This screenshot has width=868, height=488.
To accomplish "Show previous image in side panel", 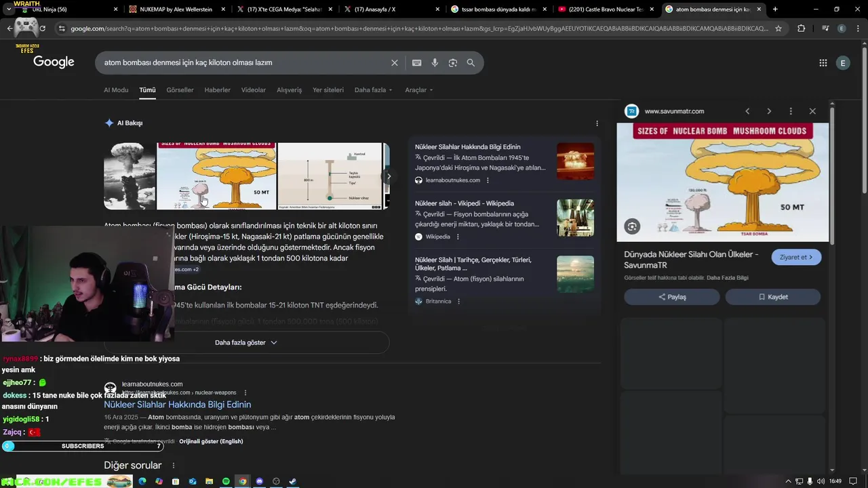I will pyautogui.click(x=747, y=111).
